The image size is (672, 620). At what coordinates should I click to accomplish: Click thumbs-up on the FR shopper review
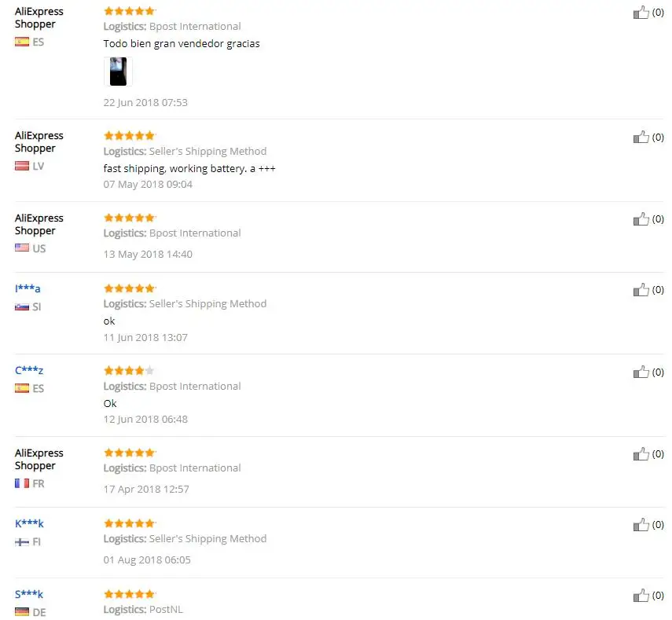[641, 453]
